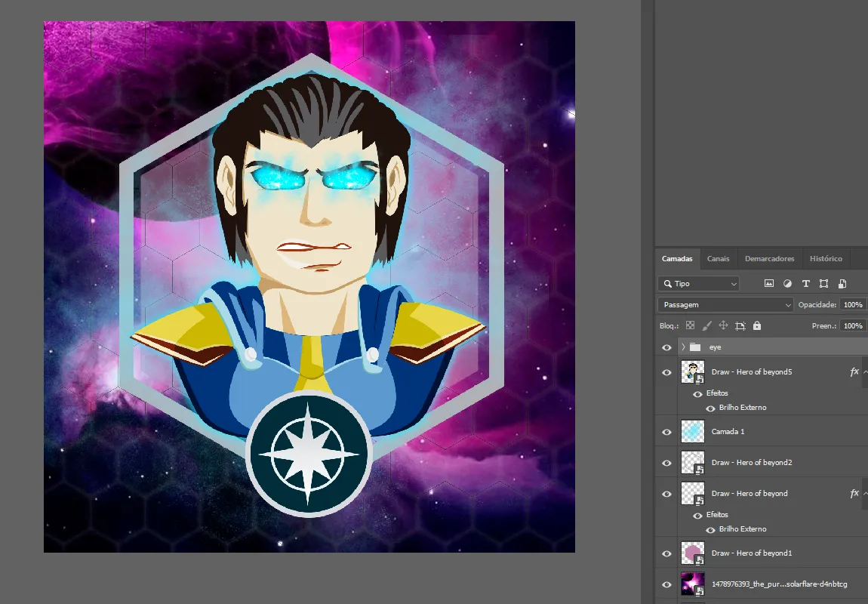The image size is (868, 604).
Task: Lock layer position move icon
Action: (723, 325)
